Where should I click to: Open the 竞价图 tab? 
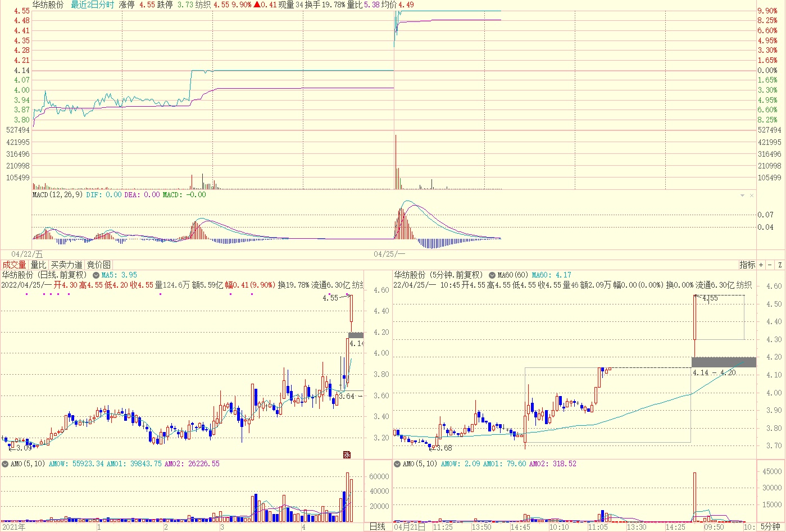click(x=99, y=265)
